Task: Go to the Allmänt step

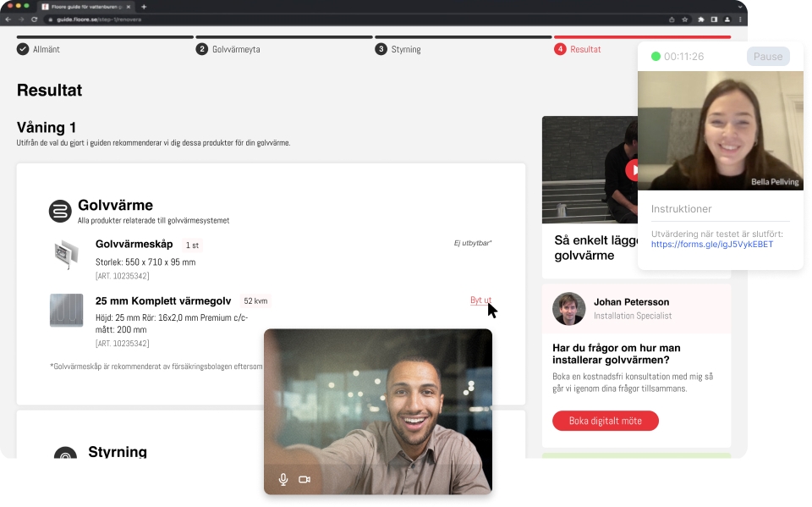Action: click(x=46, y=49)
